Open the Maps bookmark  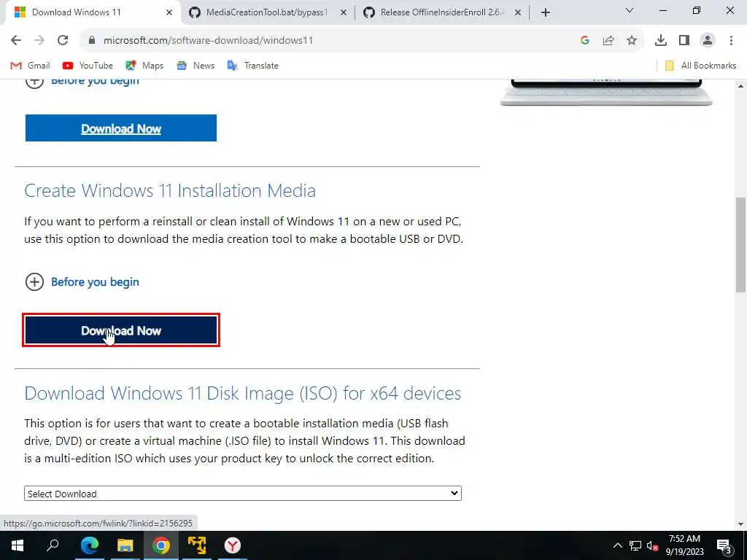pyautogui.click(x=144, y=66)
